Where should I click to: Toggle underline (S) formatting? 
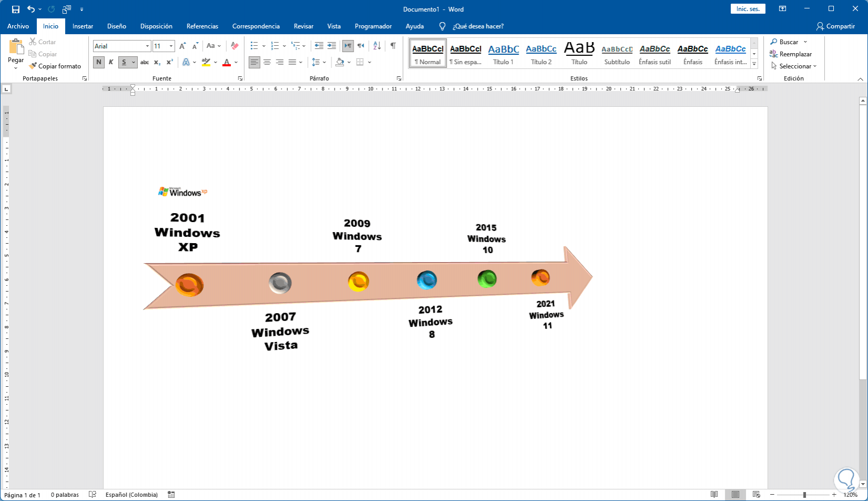pyautogui.click(x=124, y=62)
